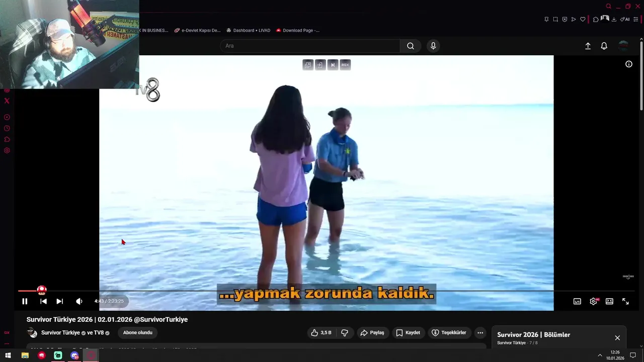The height and width of the screenshot is (362, 644).
Task: Click the video title Survivor Türkiye 2026
Action: pyautogui.click(x=107, y=319)
